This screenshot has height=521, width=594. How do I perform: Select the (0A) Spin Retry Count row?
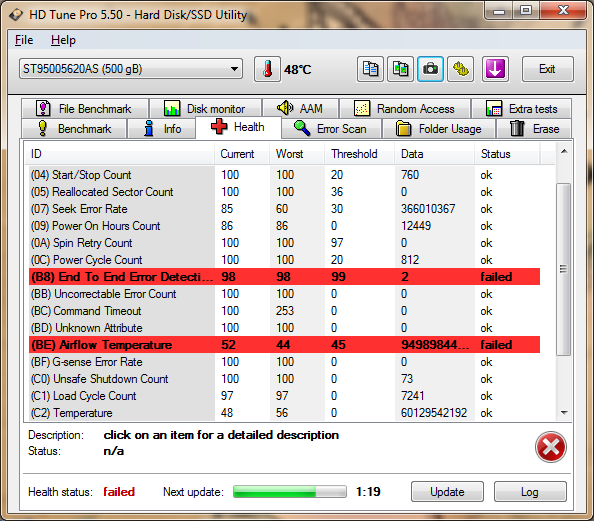click(x=284, y=243)
